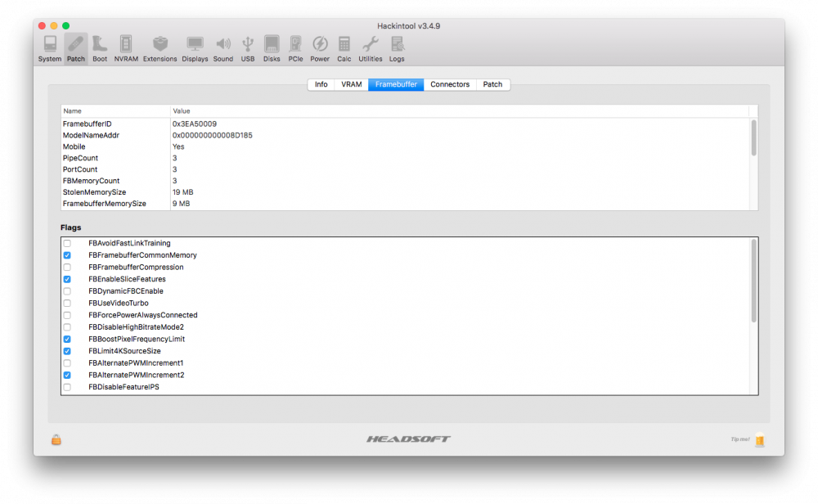Open the Displays toolbar icon
The width and height of the screenshot is (818, 504).
coord(195,49)
